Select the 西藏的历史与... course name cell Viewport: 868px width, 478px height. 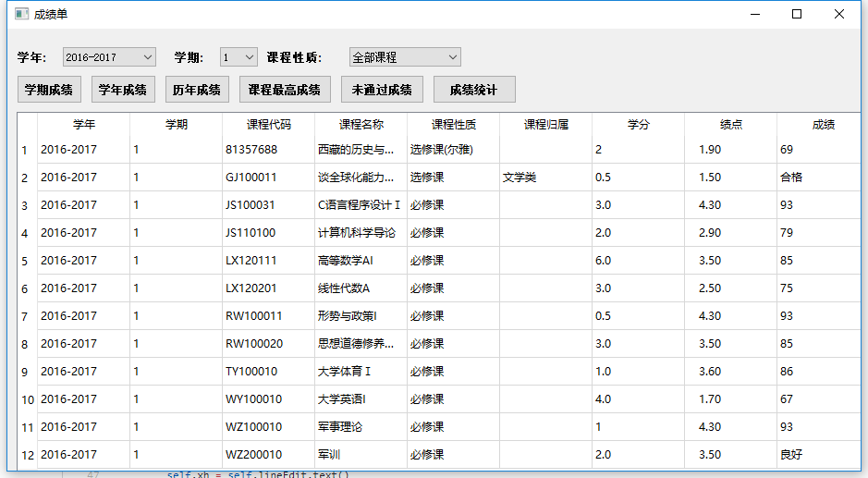[x=361, y=150]
